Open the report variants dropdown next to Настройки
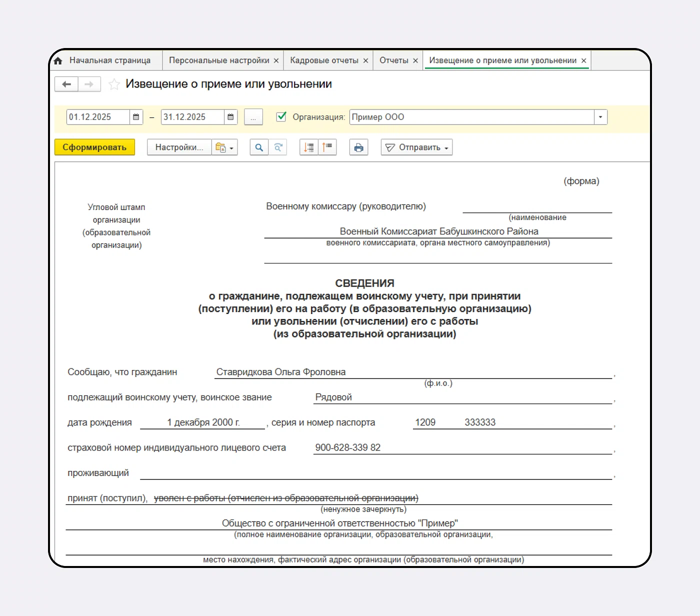Image resolution: width=700 pixels, height=616 pixels. coord(224,147)
